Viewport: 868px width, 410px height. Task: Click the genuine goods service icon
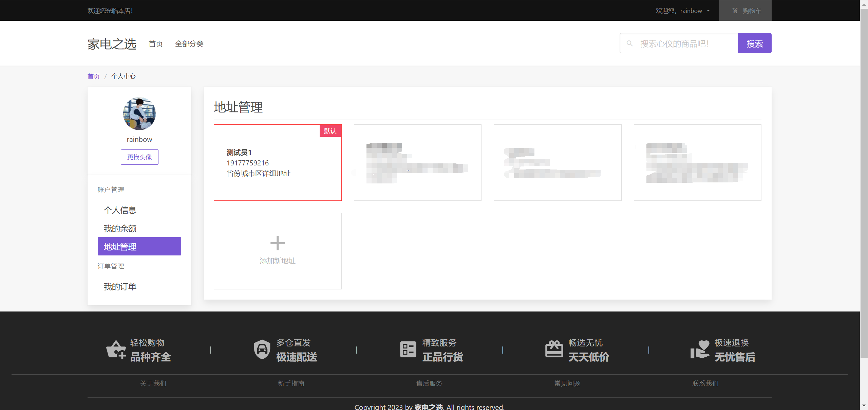pyautogui.click(x=408, y=350)
